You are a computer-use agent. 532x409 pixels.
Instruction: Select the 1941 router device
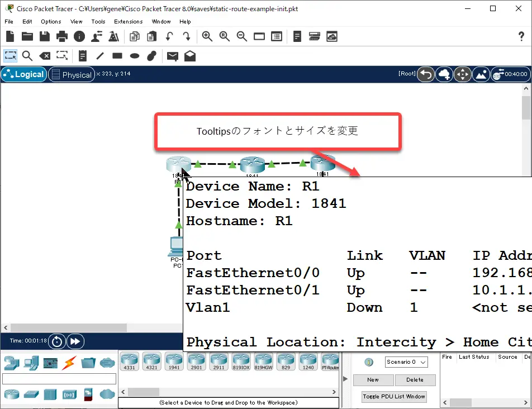pyautogui.click(x=174, y=362)
